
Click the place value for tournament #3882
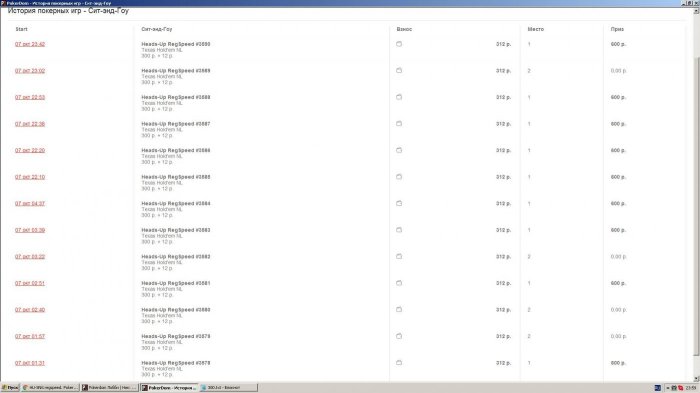click(x=529, y=257)
